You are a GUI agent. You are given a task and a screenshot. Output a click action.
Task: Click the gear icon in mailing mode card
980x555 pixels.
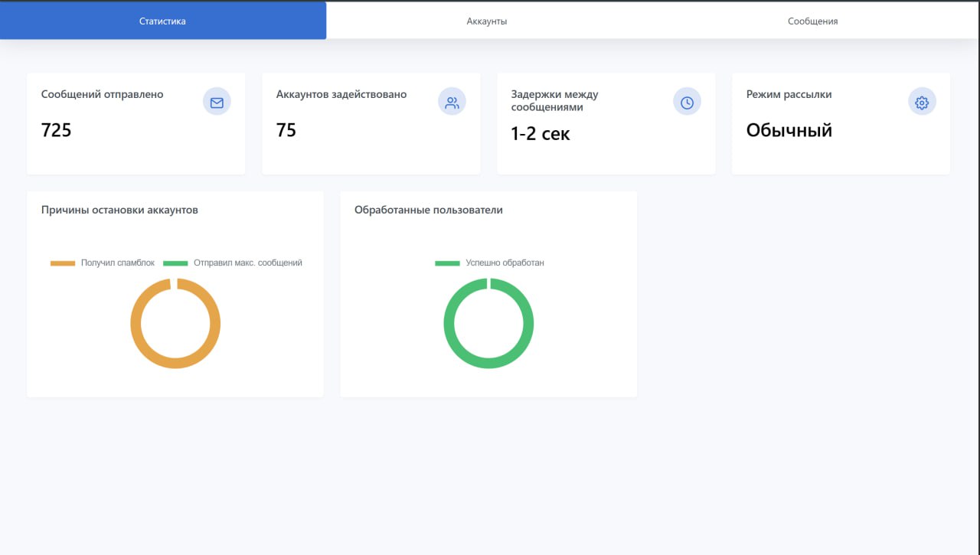click(x=922, y=103)
